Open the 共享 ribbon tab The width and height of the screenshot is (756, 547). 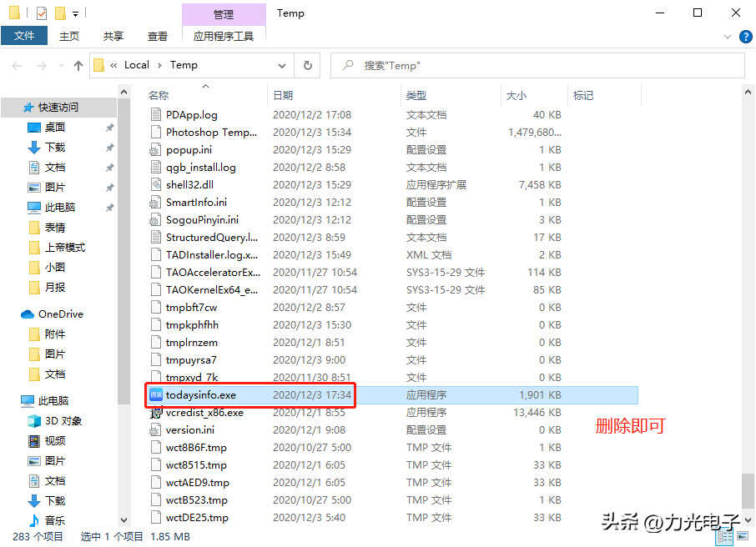[x=113, y=36]
